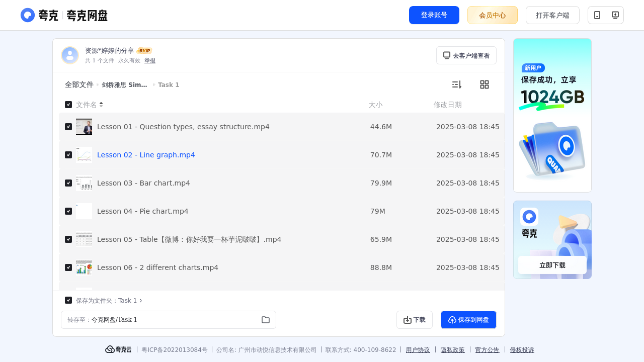The height and width of the screenshot is (362, 644).
Task: Uncheck Lesson 05 Table checkbox
Action: point(68,239)
